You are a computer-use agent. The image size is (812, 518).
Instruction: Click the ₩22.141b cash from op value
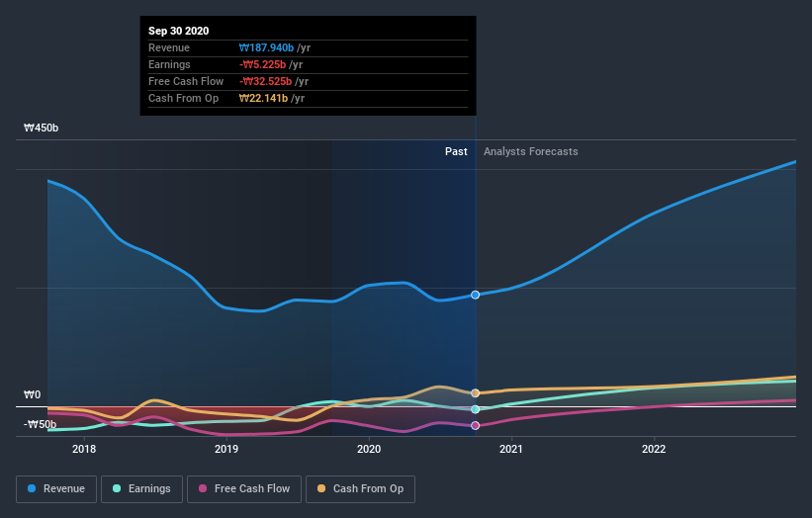point(264,98)
